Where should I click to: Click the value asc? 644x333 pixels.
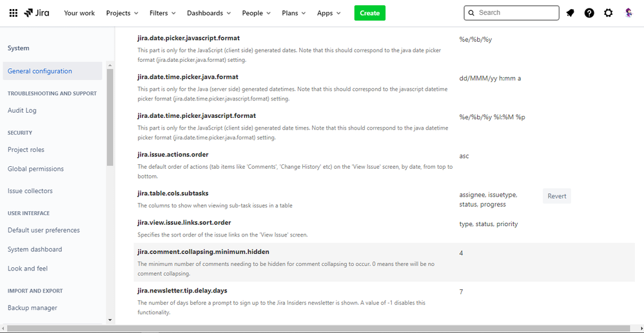pyautogui.click(x=464, y=156)
